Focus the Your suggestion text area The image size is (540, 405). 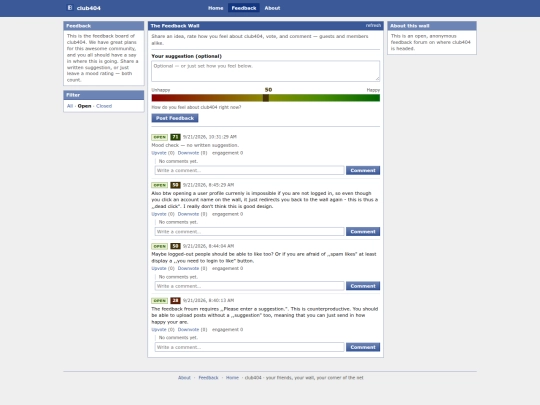point(266,71)
